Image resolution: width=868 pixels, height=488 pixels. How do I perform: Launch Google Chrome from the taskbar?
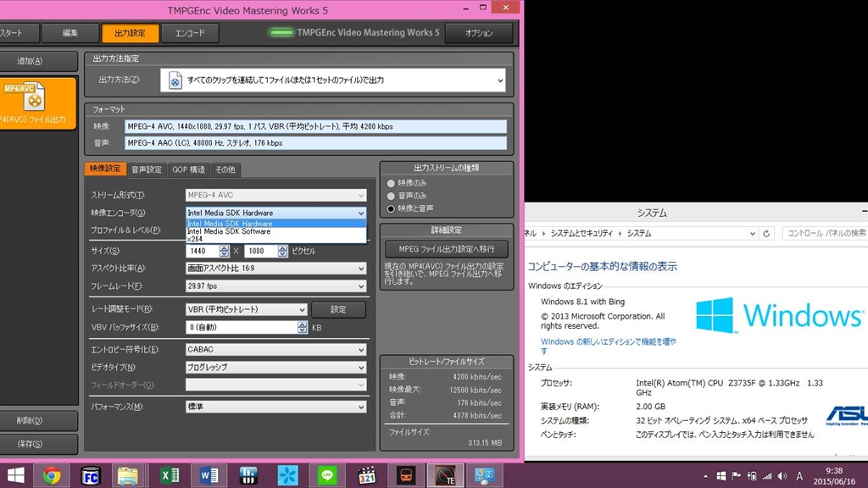[52, 475]
